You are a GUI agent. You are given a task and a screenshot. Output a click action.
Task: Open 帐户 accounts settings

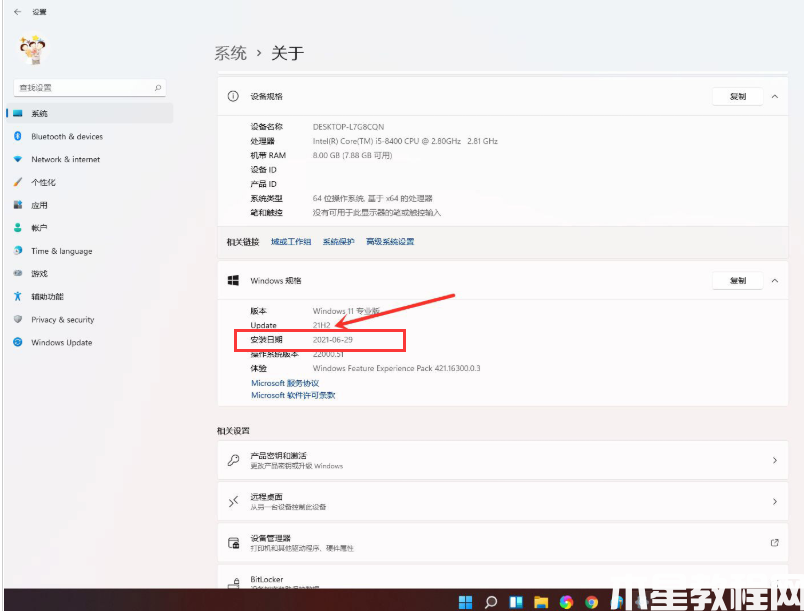pyautogui.click(x=90, y=227)
